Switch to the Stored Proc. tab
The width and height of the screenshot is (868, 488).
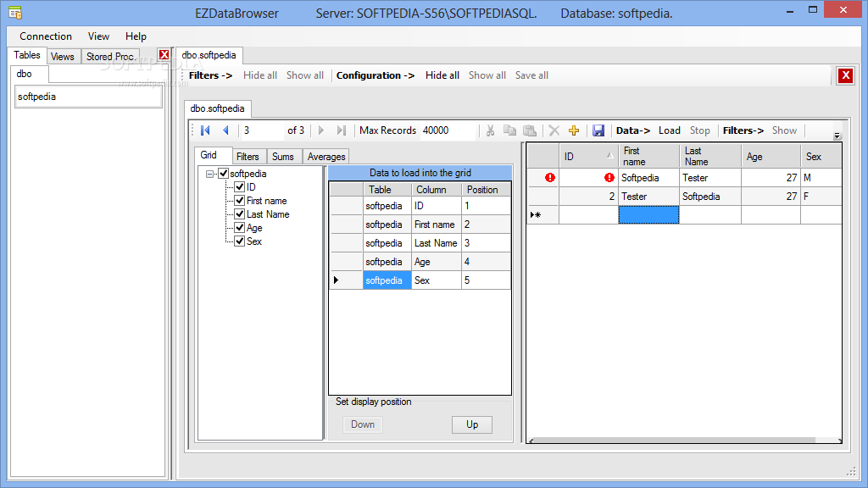pyautogui.click(x=111, y=57)
